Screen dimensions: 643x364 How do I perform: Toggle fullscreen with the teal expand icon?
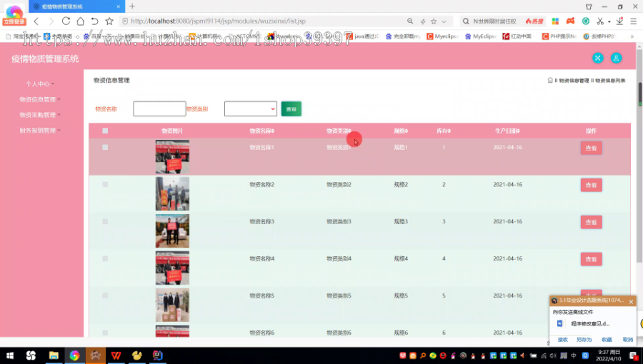coord(597,58)
